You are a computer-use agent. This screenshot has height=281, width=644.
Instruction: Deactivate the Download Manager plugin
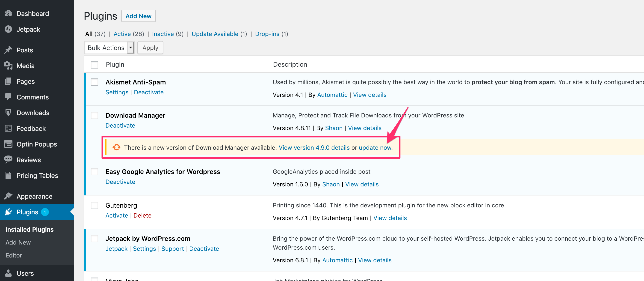(x=120, y=125)
